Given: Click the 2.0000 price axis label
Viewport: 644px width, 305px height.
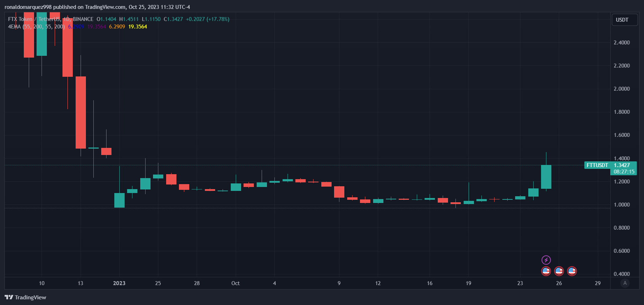Looking at the screenshot, I should (x=622, y=89).
